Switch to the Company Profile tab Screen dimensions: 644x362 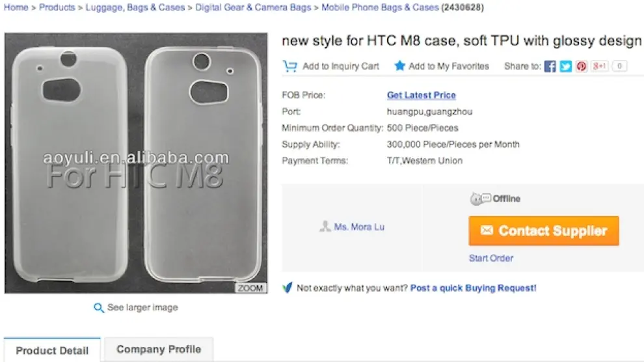click(159, 350)
